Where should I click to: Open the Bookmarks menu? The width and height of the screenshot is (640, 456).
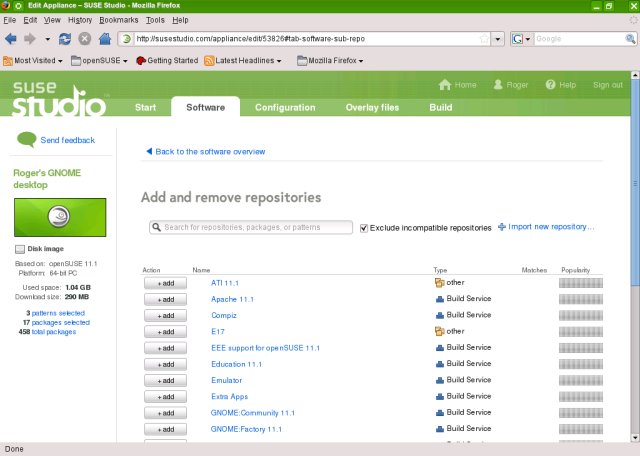119,19
